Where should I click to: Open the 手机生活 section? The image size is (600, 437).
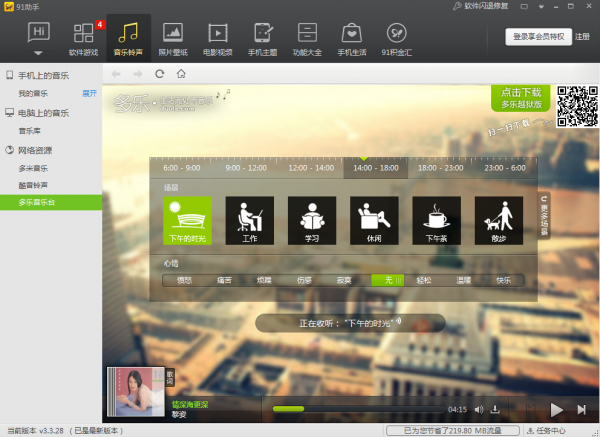(x=352, y=39)
